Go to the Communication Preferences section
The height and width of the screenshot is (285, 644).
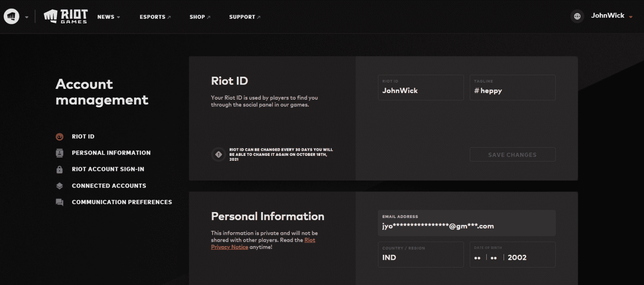122,202
